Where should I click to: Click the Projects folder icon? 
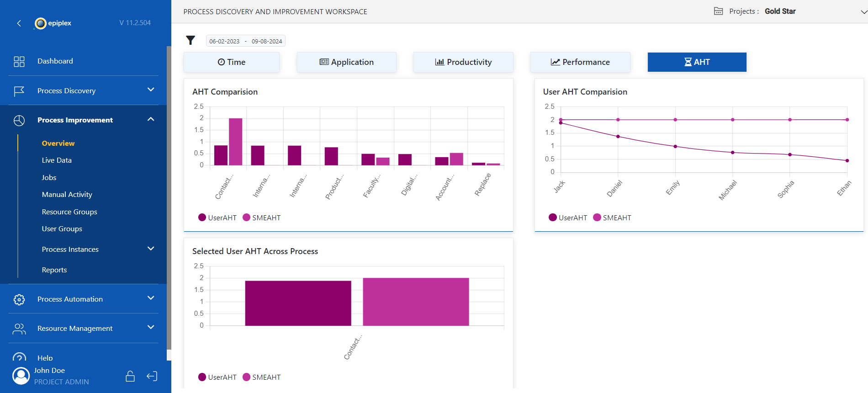pyautogui.click(x=718, y=11)
